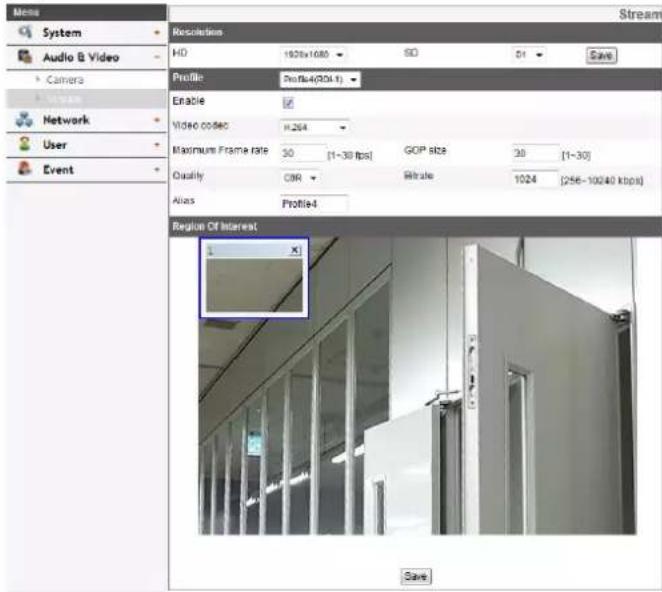This screenshot has height=592, width=662.
Task: Click the camera preview image
Action: [x=417, y=386]
